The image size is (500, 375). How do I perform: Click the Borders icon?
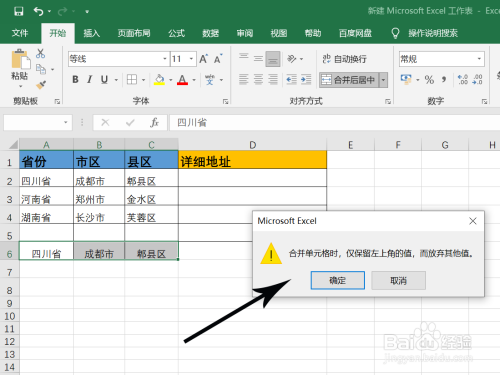click(x=132, y=79)
